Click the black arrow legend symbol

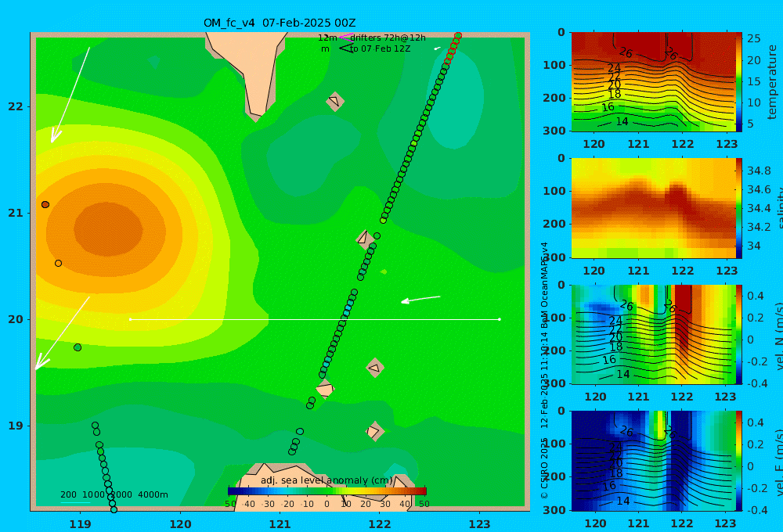tap(346, 49)
